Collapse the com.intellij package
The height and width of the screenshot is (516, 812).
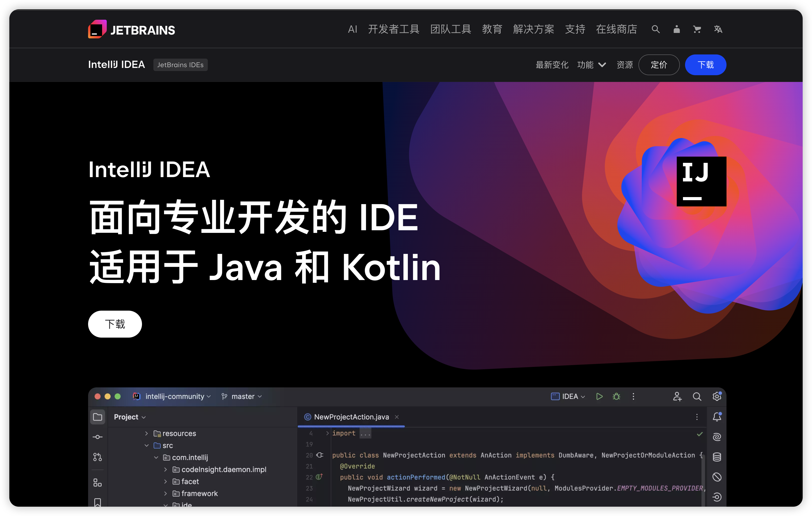156,457
